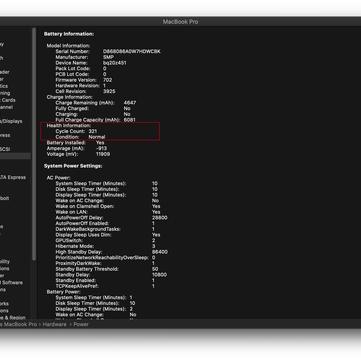Select the AutoPowerOff Delay value 28800
This screenshot has width=361, height=361.
160,218
